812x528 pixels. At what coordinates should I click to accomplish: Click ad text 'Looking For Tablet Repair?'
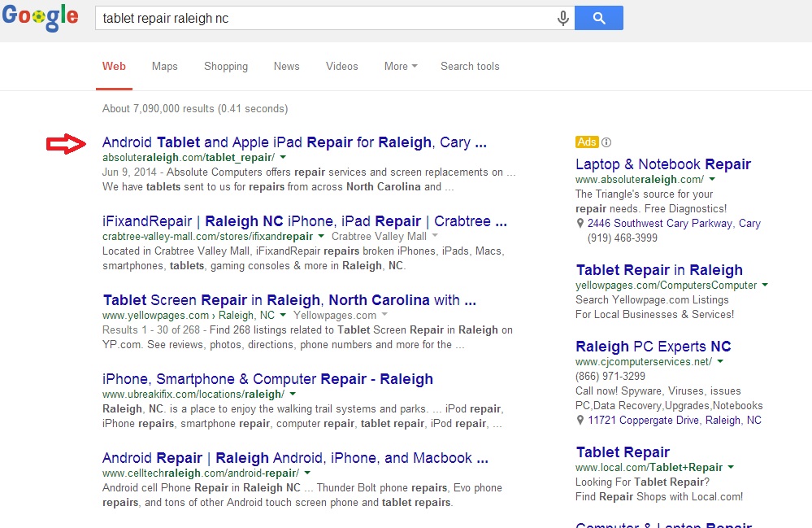(x=642, y=482)
